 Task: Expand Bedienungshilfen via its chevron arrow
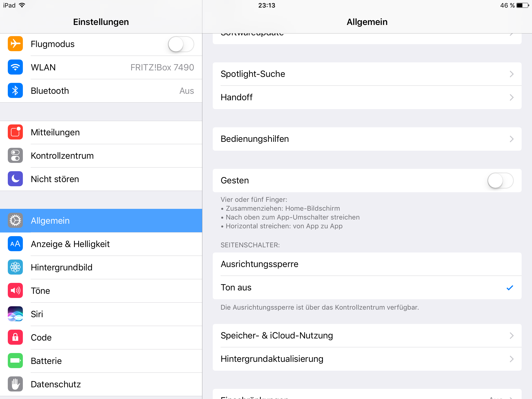tap(511, 139)
